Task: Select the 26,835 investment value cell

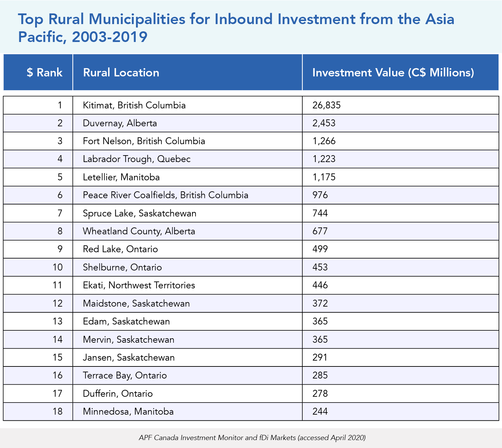Action: click(x=326, y=105)
